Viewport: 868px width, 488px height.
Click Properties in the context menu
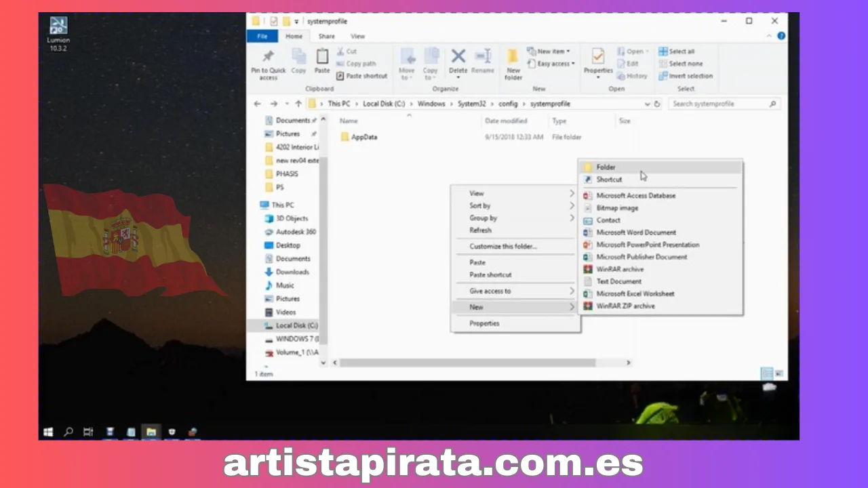tap(515, 323)
